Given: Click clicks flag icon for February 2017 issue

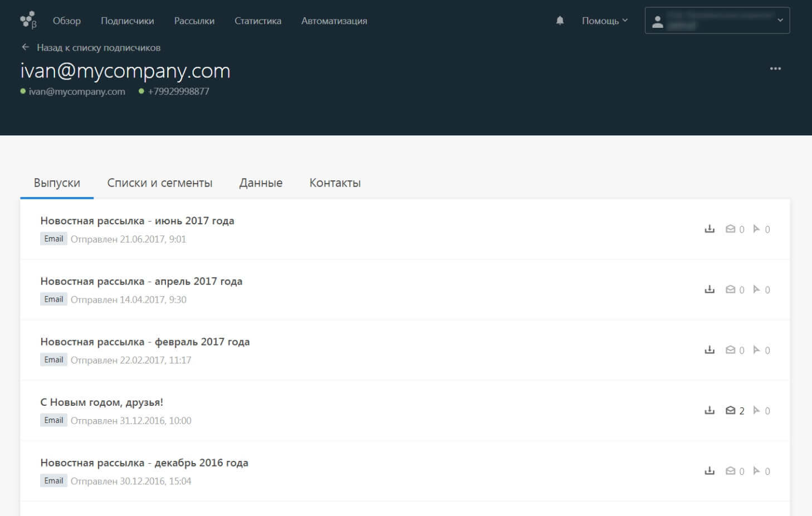Looking at the screenshot, I should pos(756,350).
